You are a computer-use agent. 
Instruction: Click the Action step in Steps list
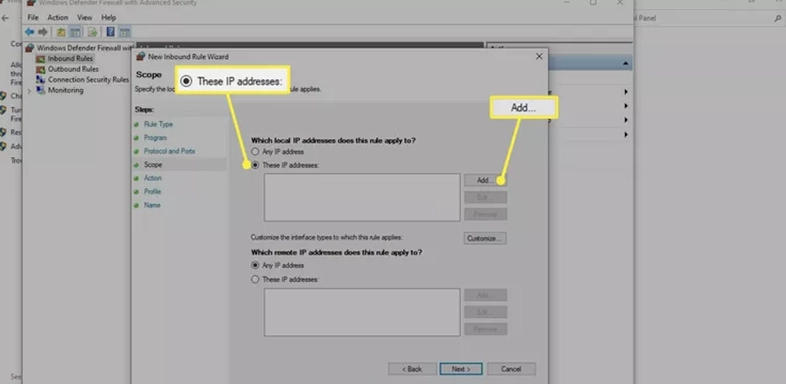point(153,178)
